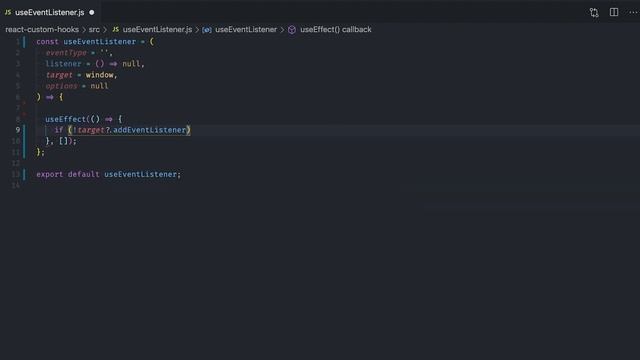
Task: Select the useEventListener.js editor tab
Action: (x=50, y=12)
